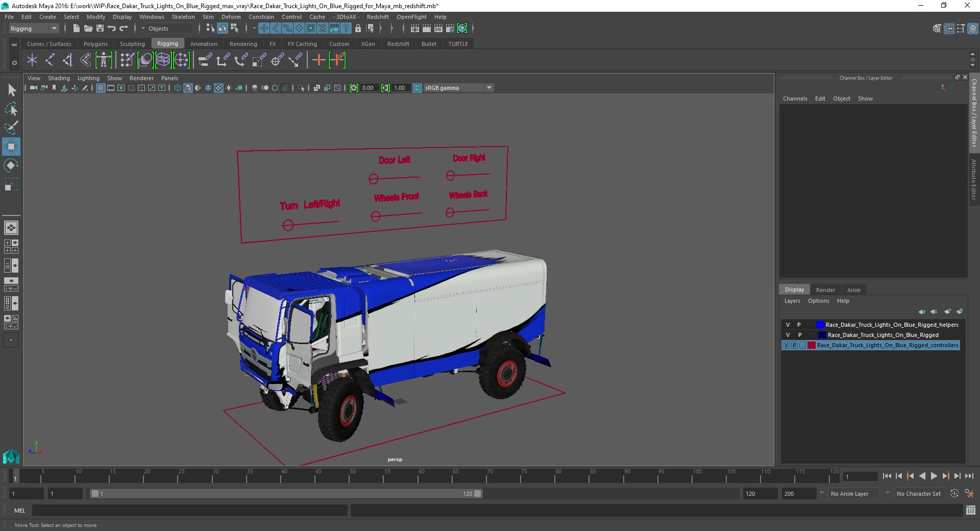The image size is (980, 531).
Task: Play animation backwards
Action: [x=922, y=476]
